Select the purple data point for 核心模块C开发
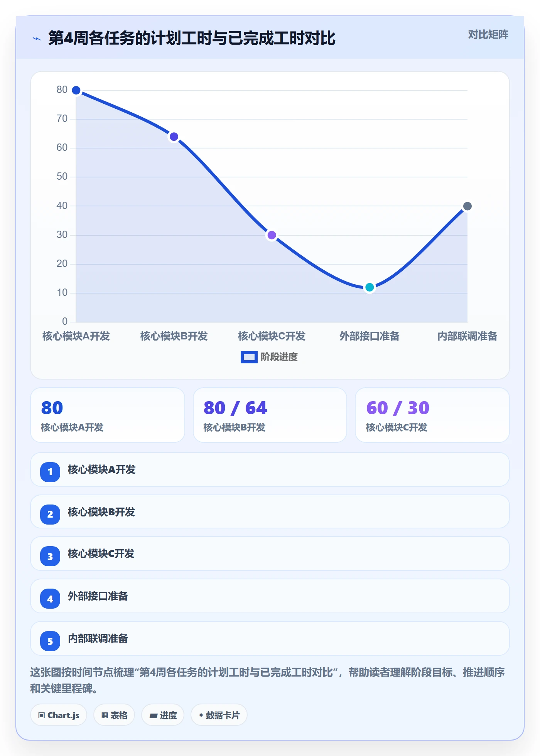This screenshot has width=540, height=756. tap(272, 235)
